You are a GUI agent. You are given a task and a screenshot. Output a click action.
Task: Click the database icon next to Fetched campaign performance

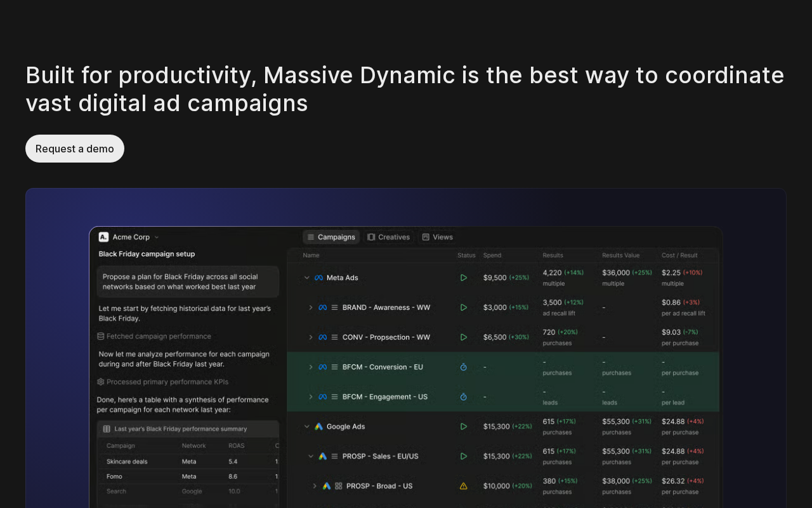click(101, 336)
